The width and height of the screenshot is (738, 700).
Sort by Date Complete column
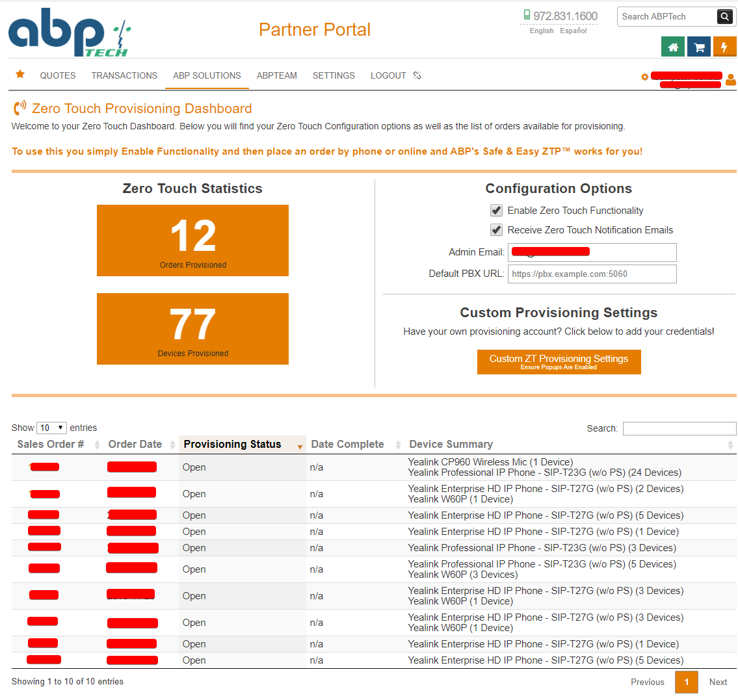tap(356, 444)
